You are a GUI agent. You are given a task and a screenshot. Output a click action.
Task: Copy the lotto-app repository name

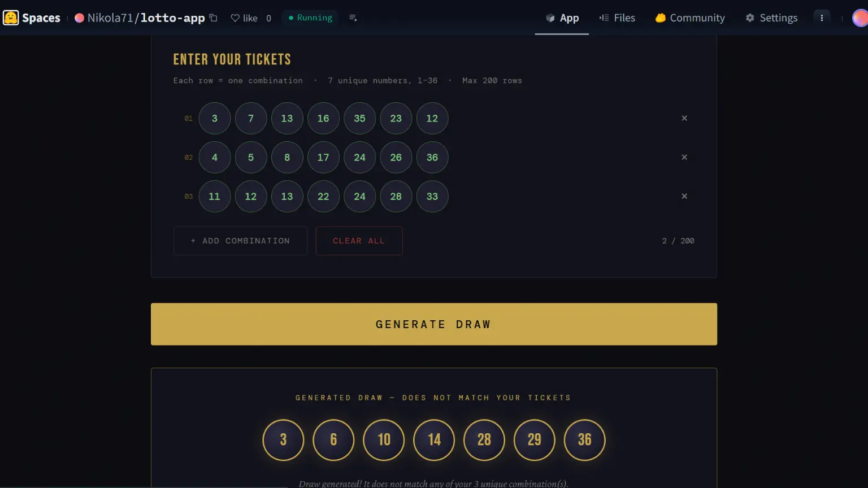[x=213, y=18]
